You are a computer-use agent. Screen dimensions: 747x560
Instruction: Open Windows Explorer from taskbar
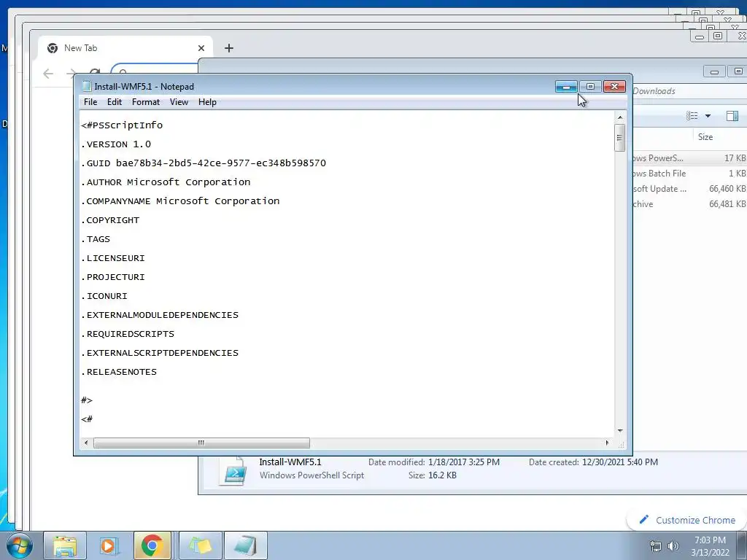pyautogui.click(x=65, y=545)
